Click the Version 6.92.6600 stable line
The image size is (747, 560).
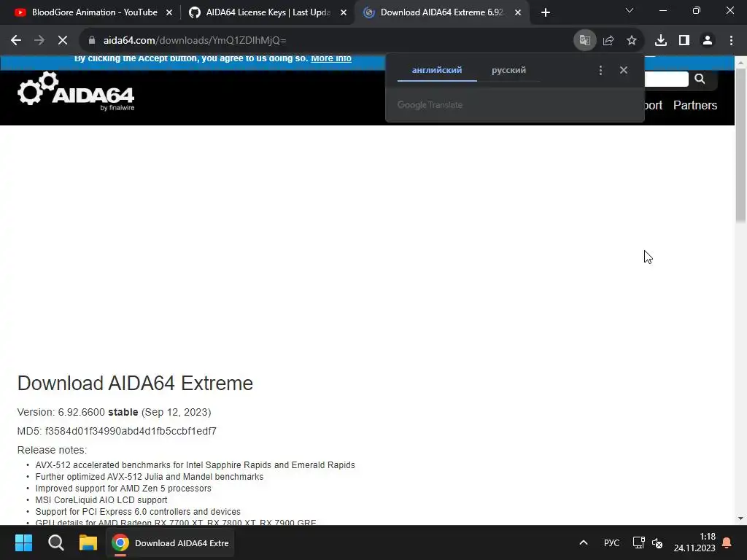coord(114,412)
